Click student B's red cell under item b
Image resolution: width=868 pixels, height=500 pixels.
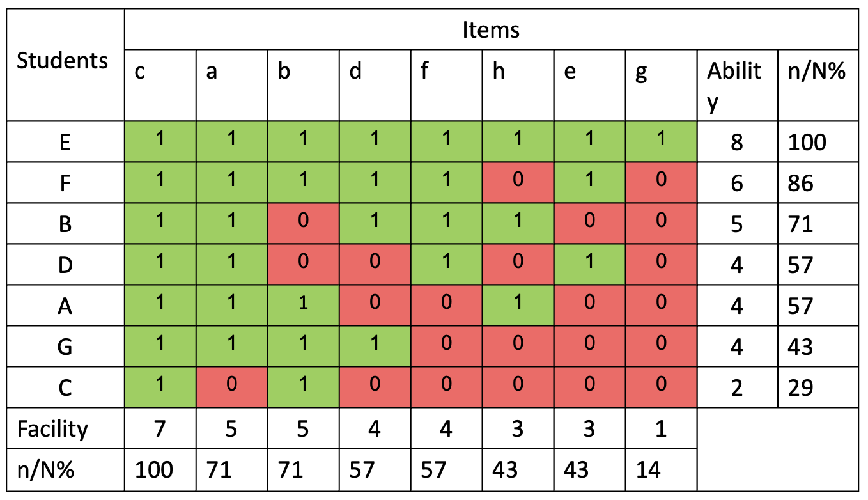303,224
